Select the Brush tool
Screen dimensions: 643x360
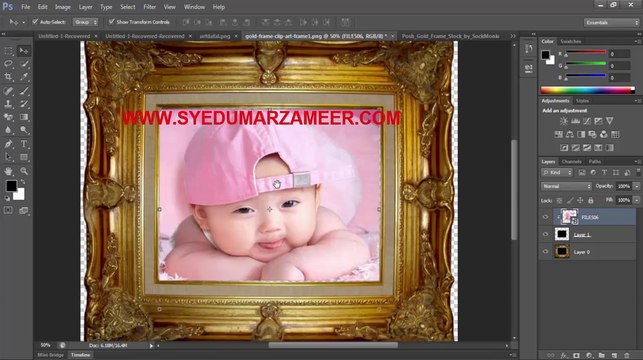(24, 91)
